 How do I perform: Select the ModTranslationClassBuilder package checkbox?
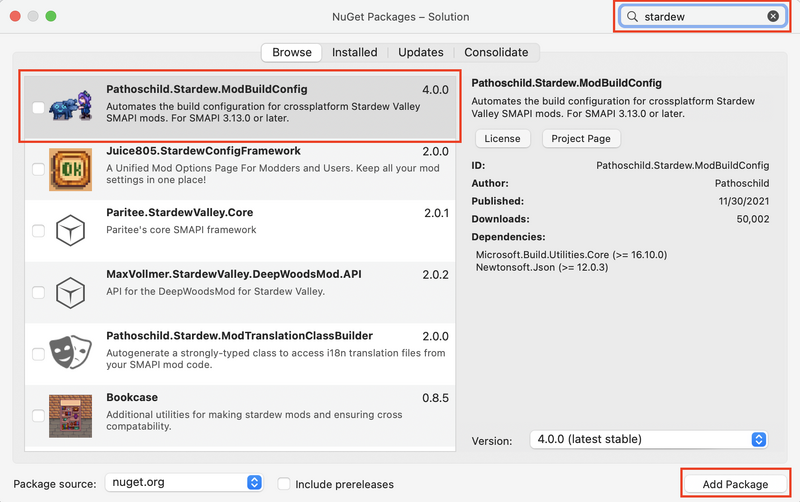click(x=38, y=354)
